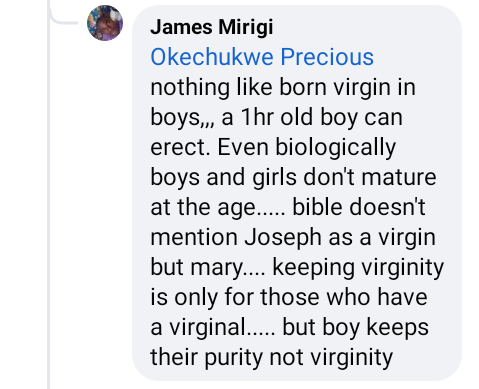Click the phrase 'Even biologically' in the comment
Image resolution: width=479 pixels, height=389 pixels.
point(307,147)
